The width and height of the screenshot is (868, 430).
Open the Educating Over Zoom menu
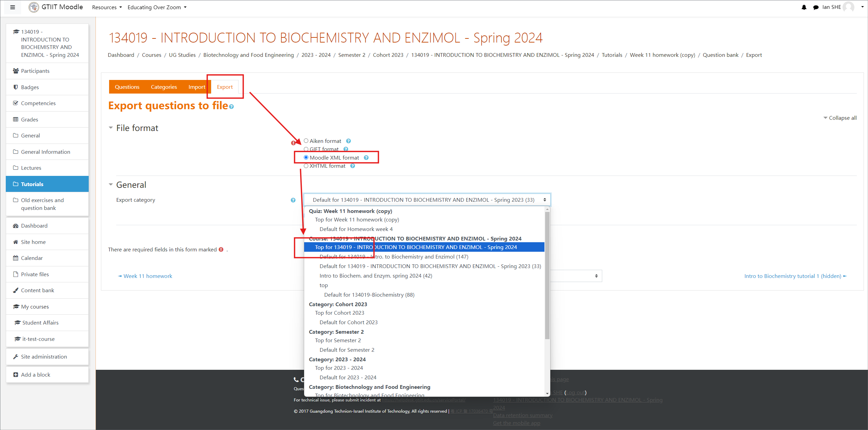[157, 7]
